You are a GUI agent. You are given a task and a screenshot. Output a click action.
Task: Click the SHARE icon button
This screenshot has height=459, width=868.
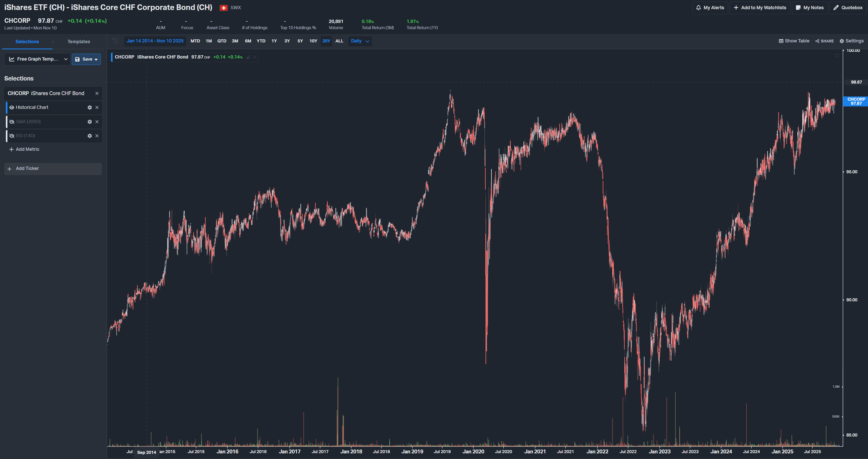pyautogui.click(x=824, y=41)
